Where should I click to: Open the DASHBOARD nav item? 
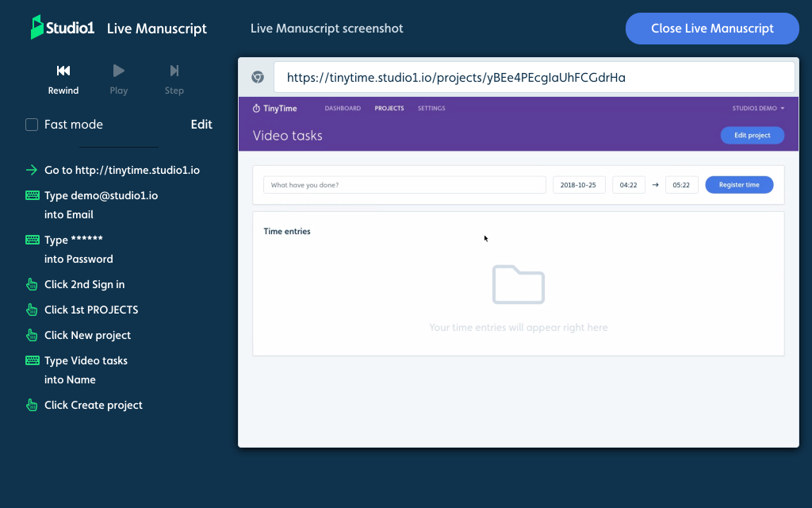click(343, 108)
